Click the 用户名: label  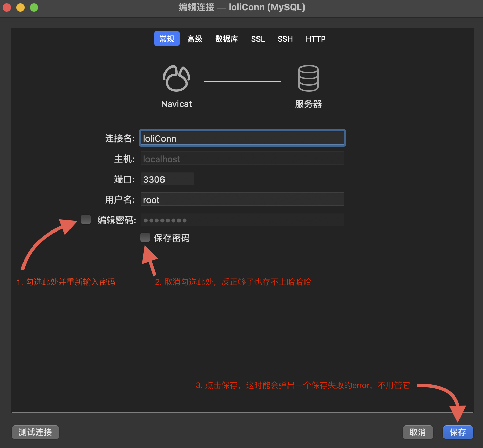(x=120, y=200)
